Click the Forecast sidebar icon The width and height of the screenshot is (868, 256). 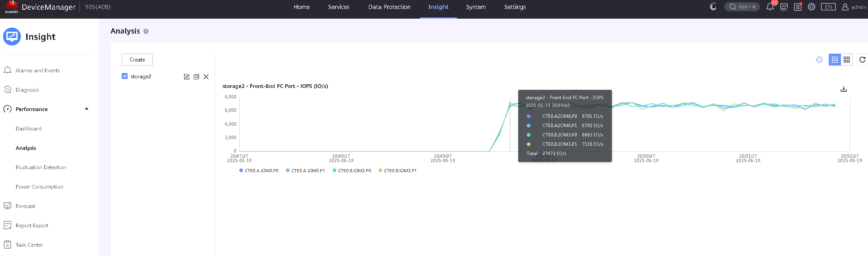pyautogui.click(x=7, y=206)
